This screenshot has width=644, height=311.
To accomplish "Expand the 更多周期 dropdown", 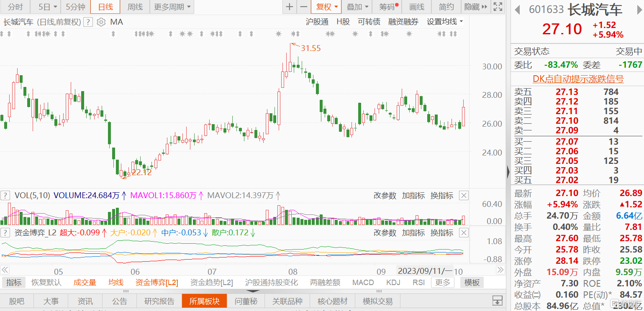I will coord(172,7).
